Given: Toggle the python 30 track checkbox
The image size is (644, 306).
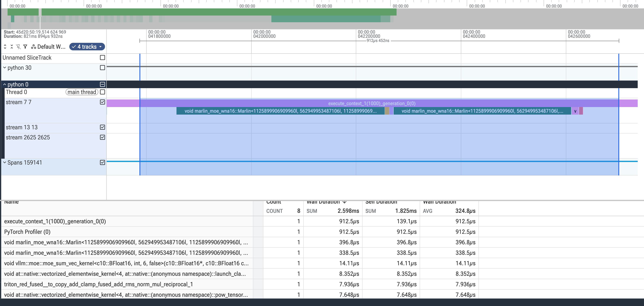Looking at the screenshot, I should 102,68.
